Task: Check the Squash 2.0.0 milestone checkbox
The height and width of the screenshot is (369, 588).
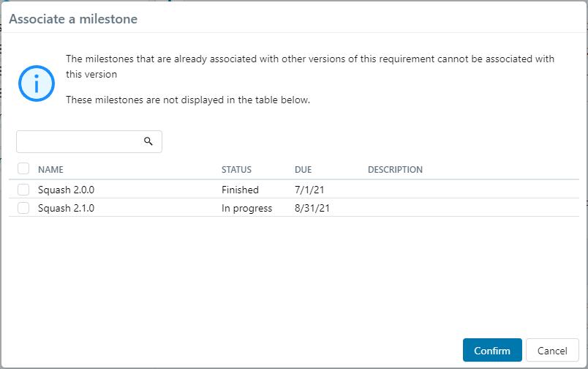Action: click(23, 190)
